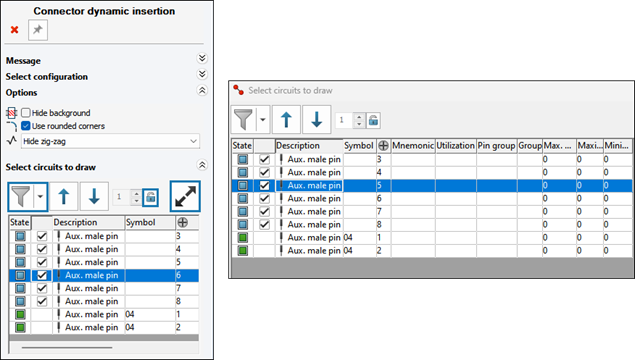635x360 pixels.
Task: Close the Connector dynamic insertion panel with red X
Action: click(15, 30)
